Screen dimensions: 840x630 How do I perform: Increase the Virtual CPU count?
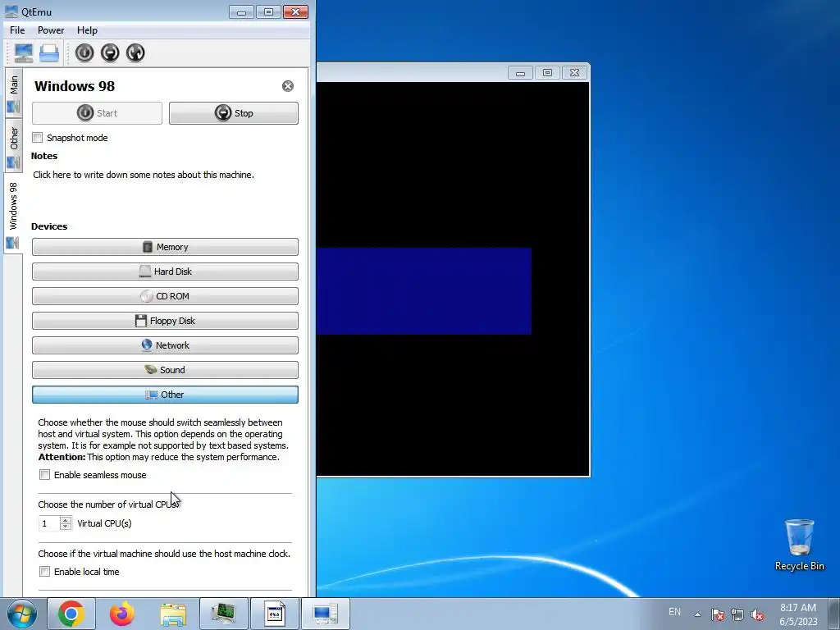[x=66, y=519]
